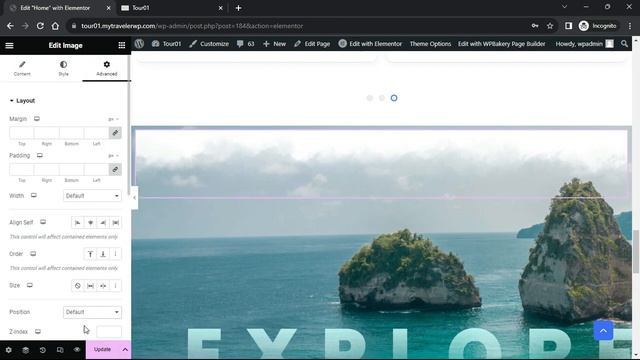Open Elementor page settings gear
This screenshot has height=360, width=640.
[x=9, y=350]
